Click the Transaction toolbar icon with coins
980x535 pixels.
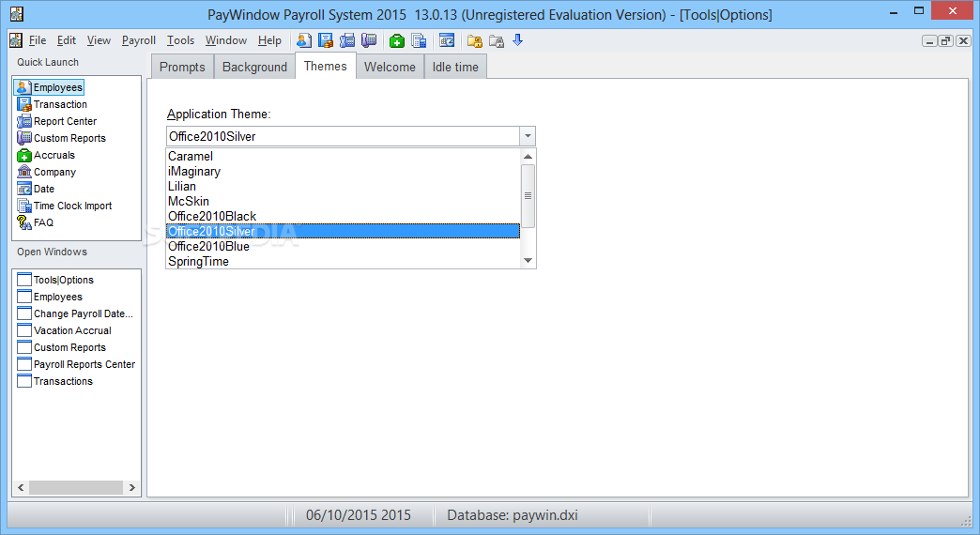326,40
